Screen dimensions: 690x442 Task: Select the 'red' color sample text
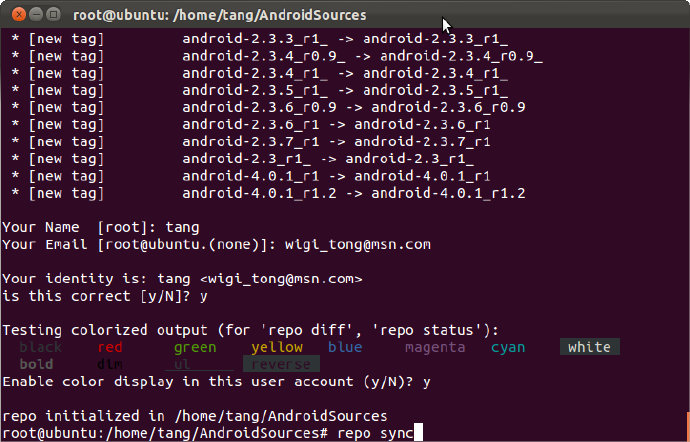[x=110, y=347]
